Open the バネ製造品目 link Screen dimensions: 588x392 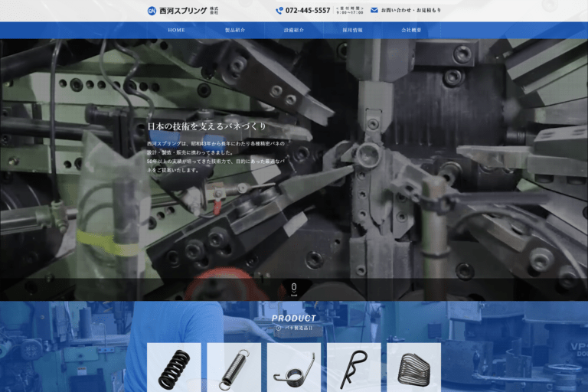coord(299,328)
